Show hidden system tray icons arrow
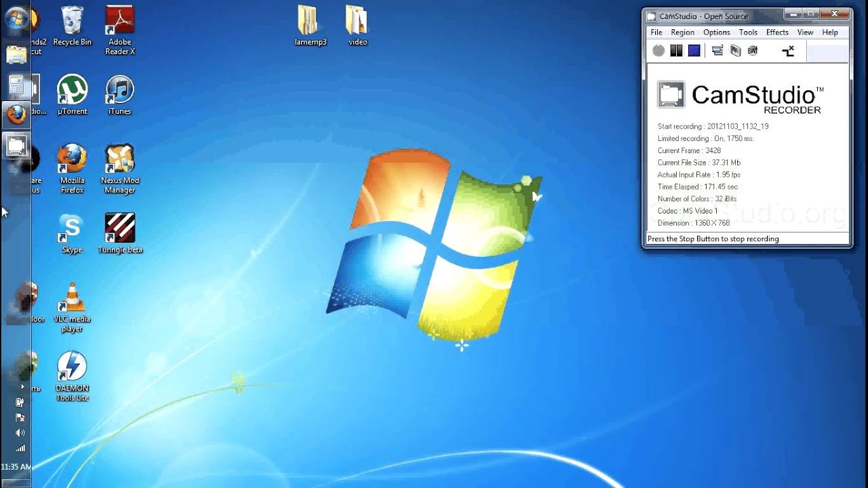 (22, 387)
